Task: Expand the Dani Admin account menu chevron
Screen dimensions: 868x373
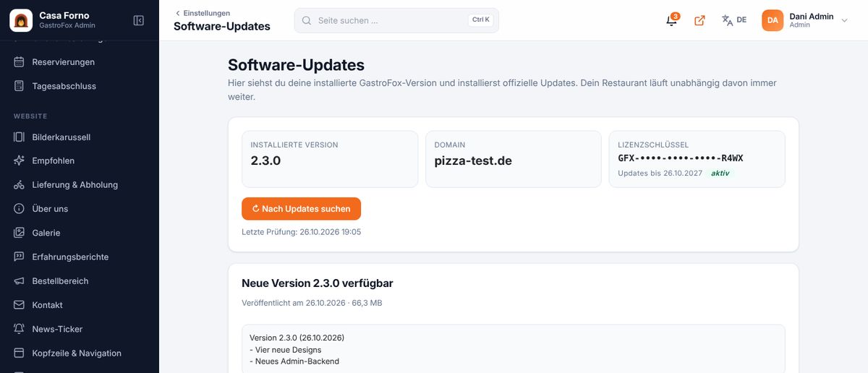Action: point(844,20)
